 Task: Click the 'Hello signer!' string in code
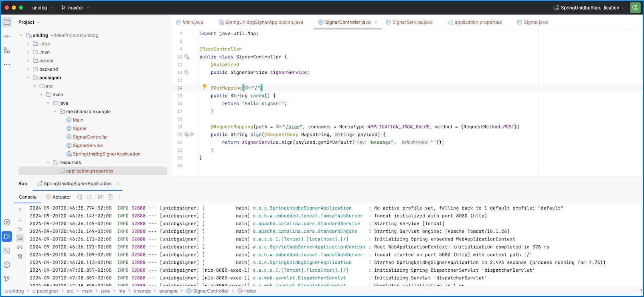pos(263,104)
